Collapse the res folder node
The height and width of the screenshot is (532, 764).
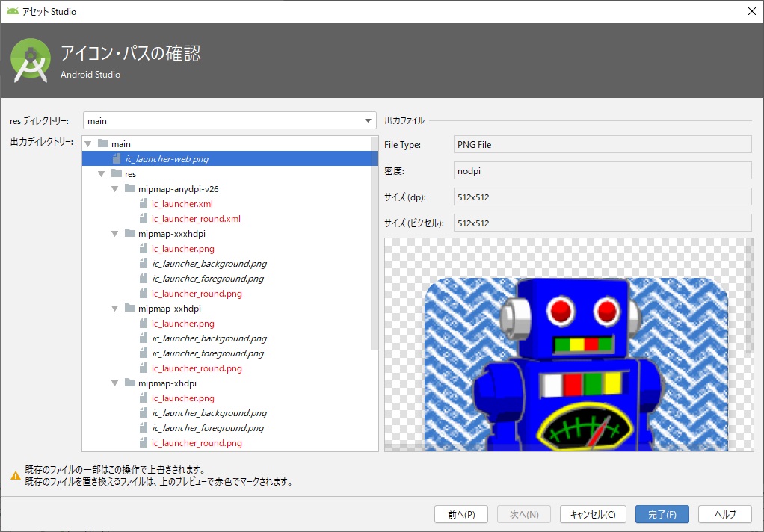100,173
